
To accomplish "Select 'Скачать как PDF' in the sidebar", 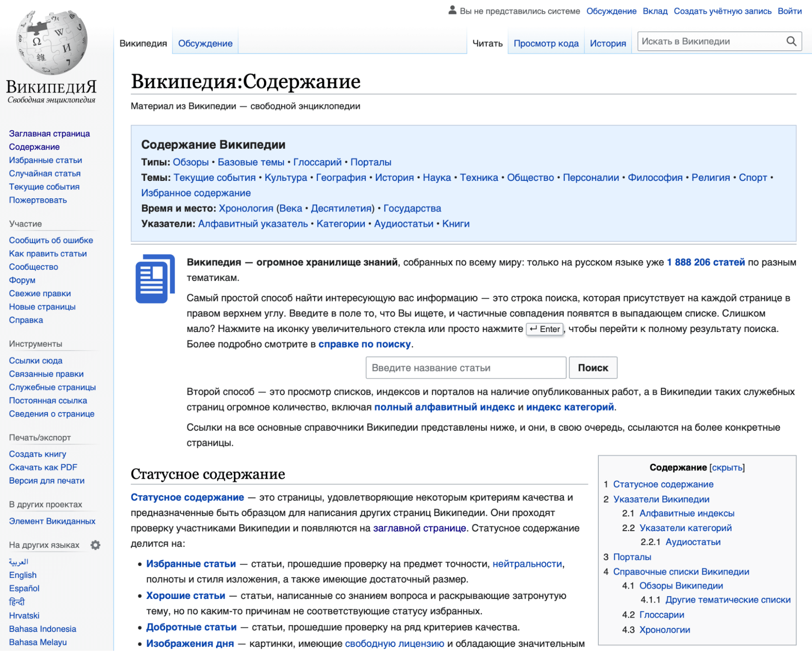I will (x=43, y=467).
